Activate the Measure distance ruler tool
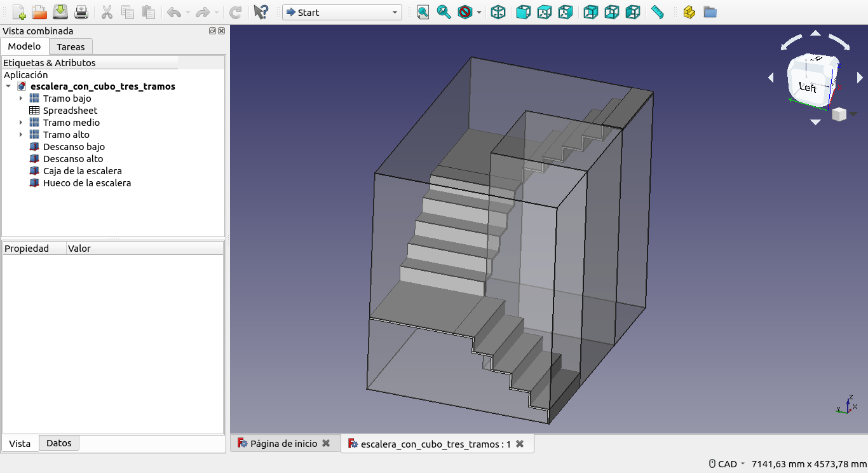 (x=658, y=12)
